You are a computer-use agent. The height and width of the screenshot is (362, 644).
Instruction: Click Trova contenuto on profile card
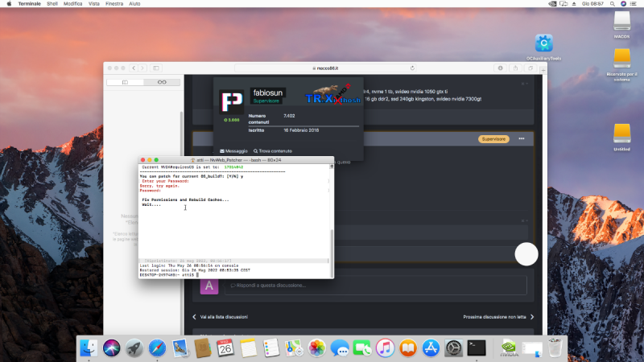click(272, 150)
